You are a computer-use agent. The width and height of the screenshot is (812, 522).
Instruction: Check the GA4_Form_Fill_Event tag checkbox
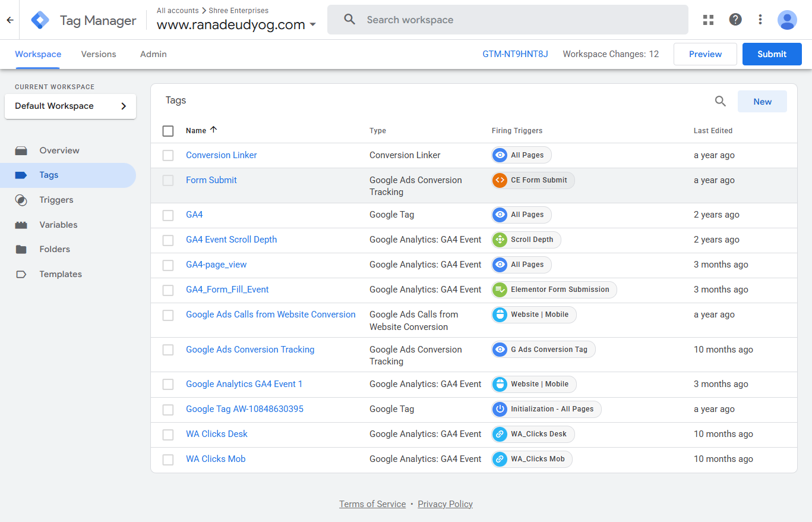tap(168, 290)
